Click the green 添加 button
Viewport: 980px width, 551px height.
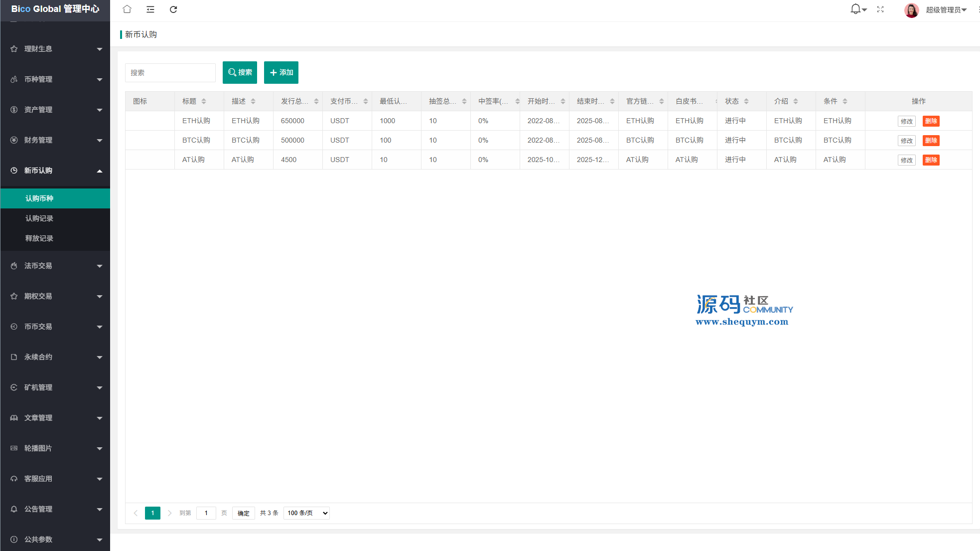[x=281, y=72]
